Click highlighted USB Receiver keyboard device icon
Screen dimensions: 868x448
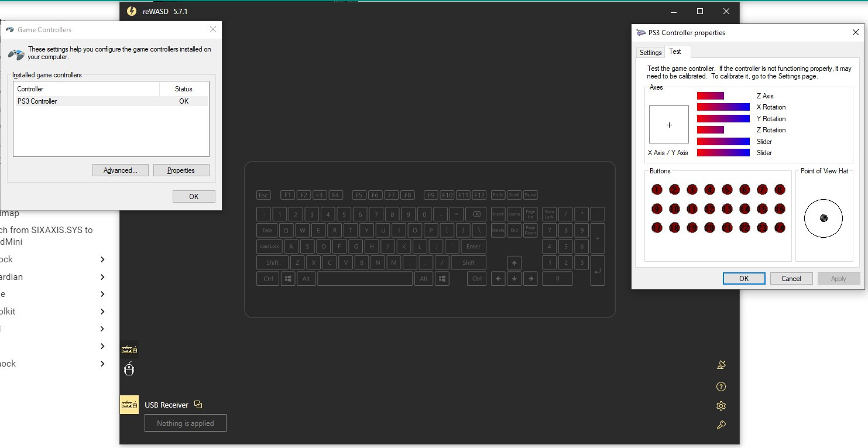[x=129, y=405]
